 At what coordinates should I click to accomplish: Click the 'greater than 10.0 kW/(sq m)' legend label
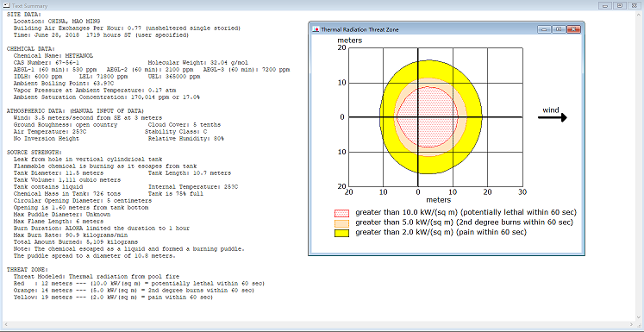click(x=466, y=213)
